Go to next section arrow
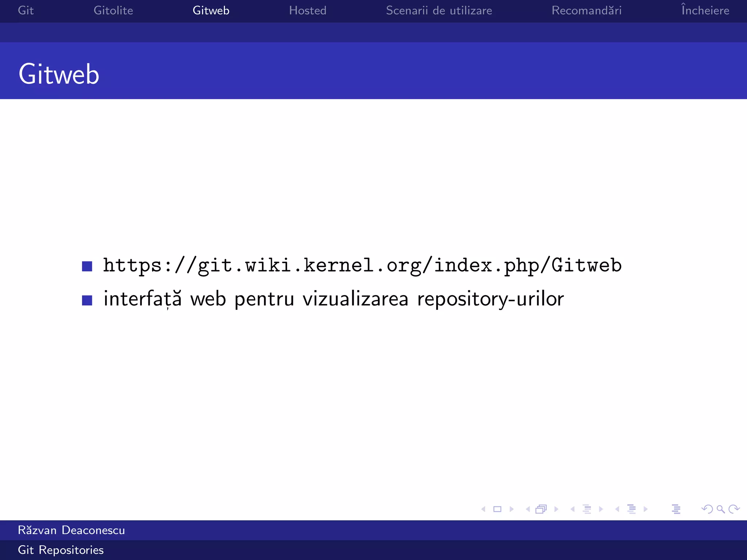The width and height of the screenshot is (747, 560). (646, 509)
